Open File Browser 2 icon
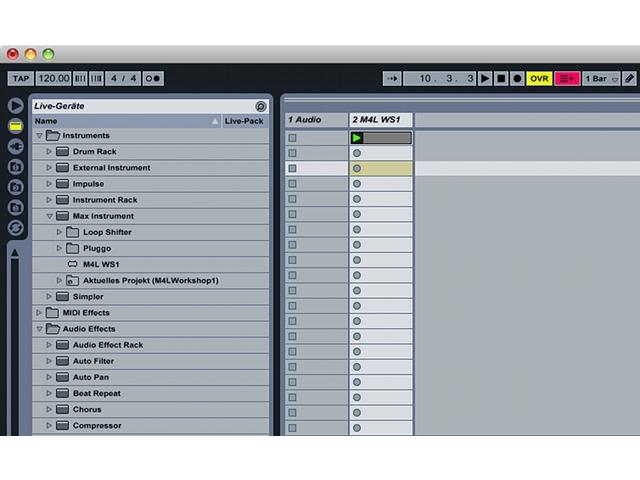The height and width of the screenshot is (480, 640). tap(16, 187)
